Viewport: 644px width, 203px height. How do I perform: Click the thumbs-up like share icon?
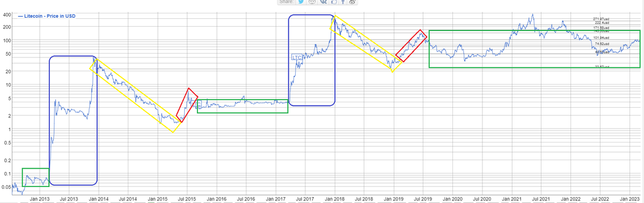(334, 2)
